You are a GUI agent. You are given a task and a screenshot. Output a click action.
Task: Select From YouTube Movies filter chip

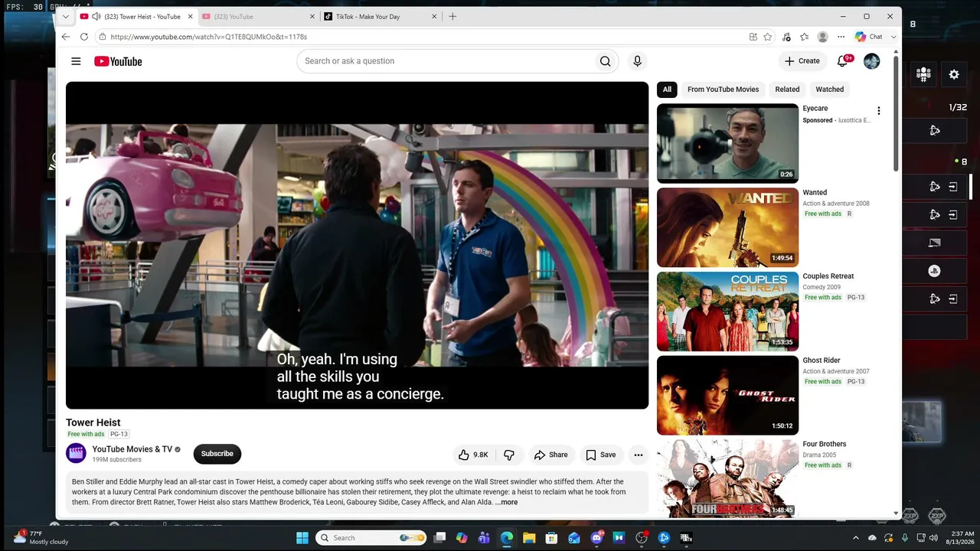pos(723,90)
